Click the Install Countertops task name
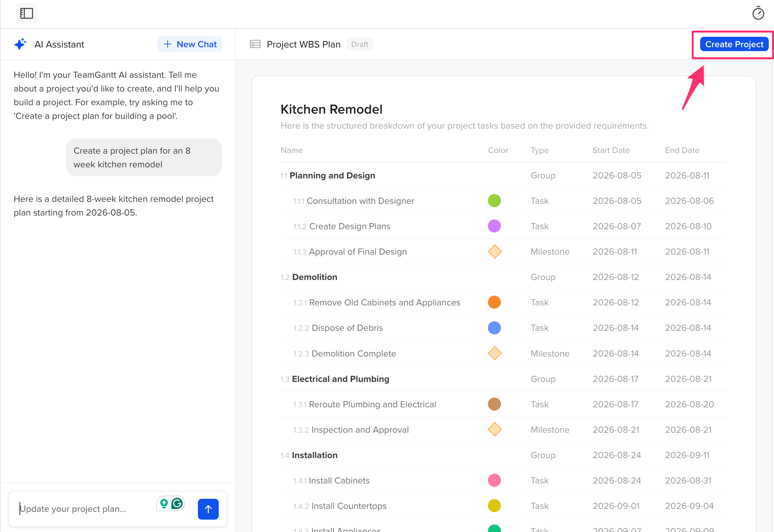774x532 pixels. [349, 506]
